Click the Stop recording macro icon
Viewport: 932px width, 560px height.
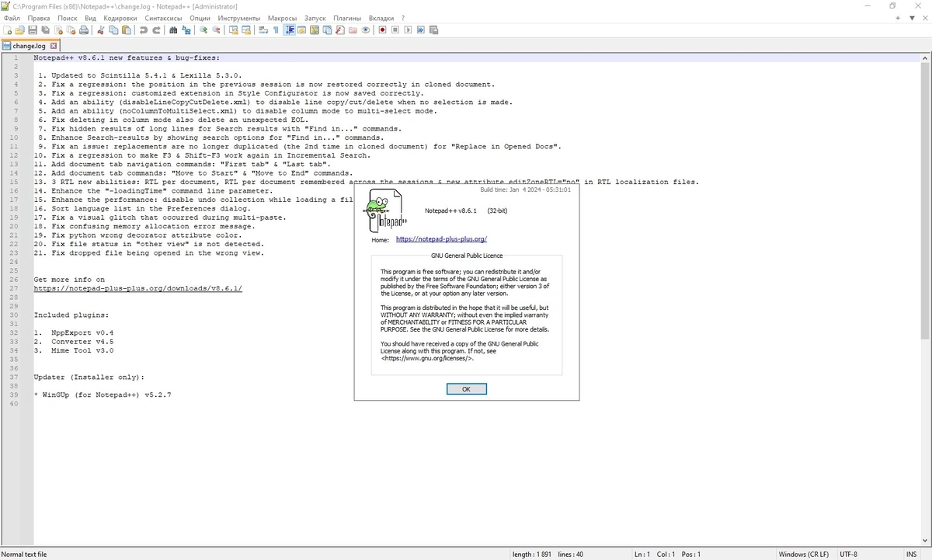click(395, 30)
